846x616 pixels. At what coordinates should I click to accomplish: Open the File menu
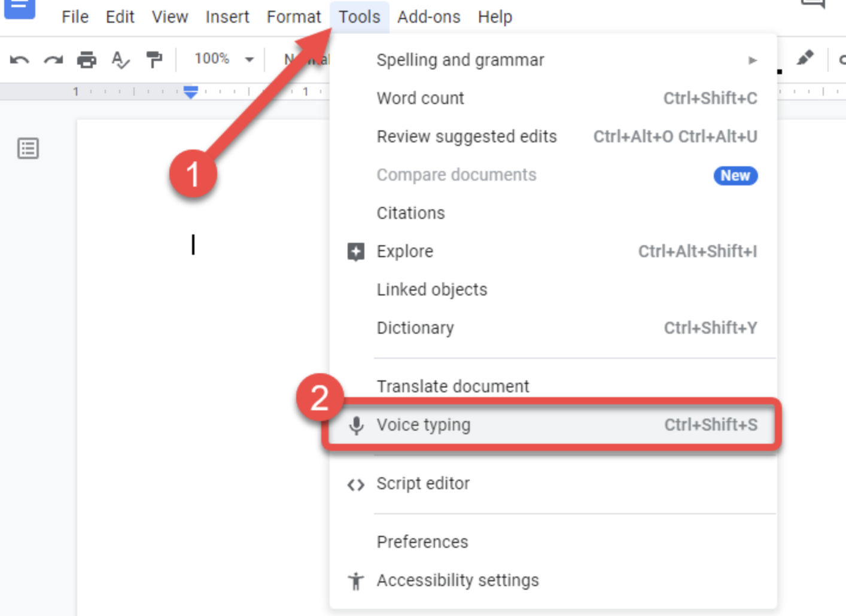tap(75, 17)
